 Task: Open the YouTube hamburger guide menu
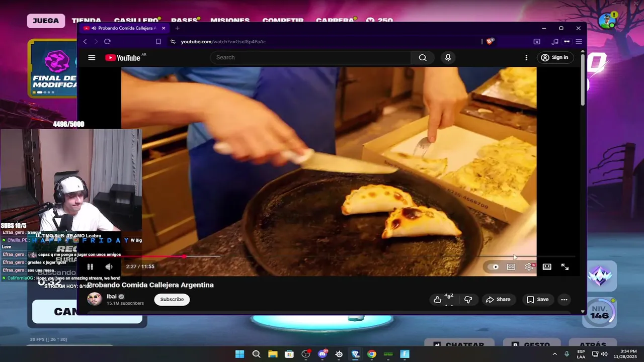pos(92,58)
